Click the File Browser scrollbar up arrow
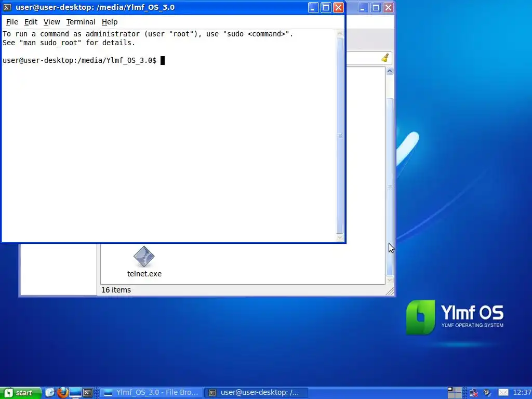 tap(390, 71)
